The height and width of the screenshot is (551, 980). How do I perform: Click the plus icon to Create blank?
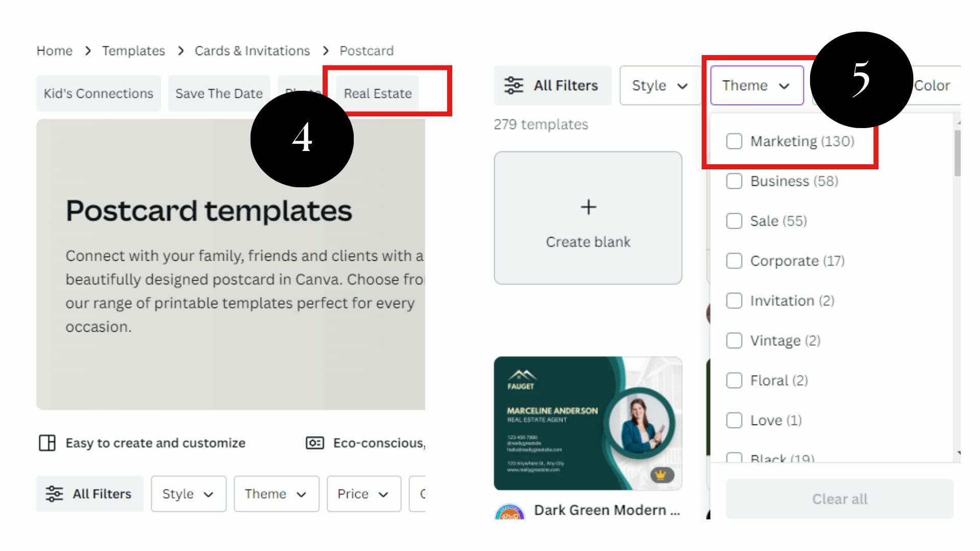pyautogui.click(x=588, y=207)
